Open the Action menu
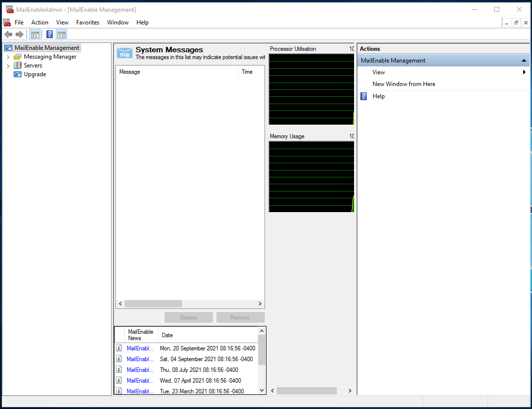This screenshot has height=409, width=532. click(40, 22)
